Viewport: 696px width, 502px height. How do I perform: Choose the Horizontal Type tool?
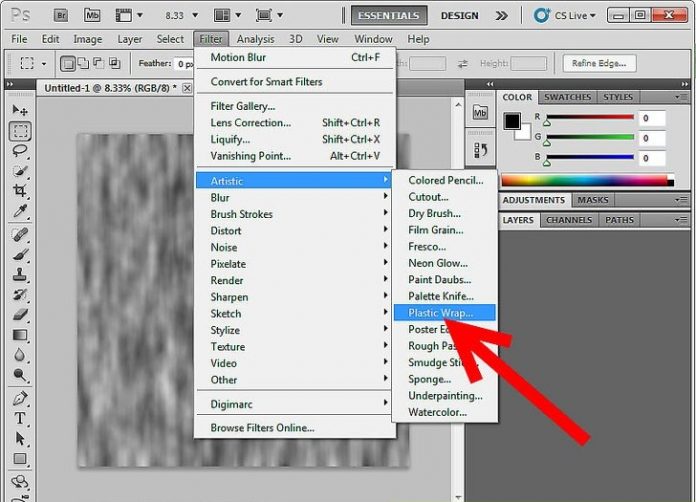[x=20, y=417]
